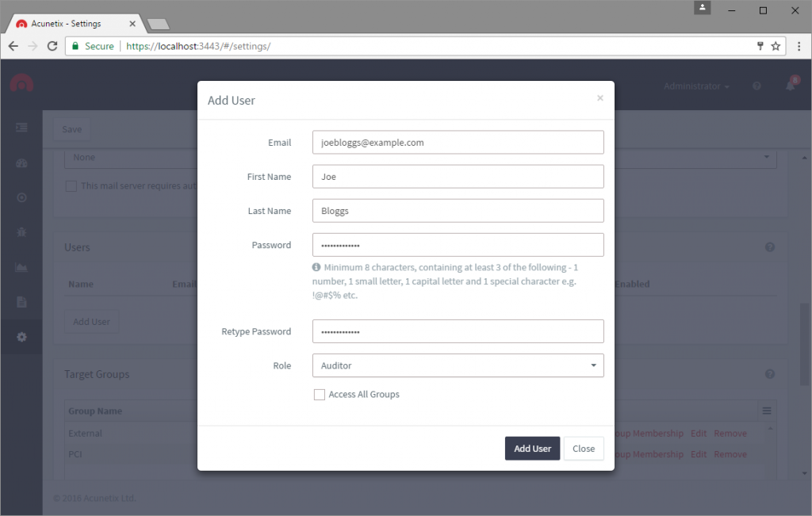
Task: Open the Administrator account dropdown
Action: click(696, 86)
